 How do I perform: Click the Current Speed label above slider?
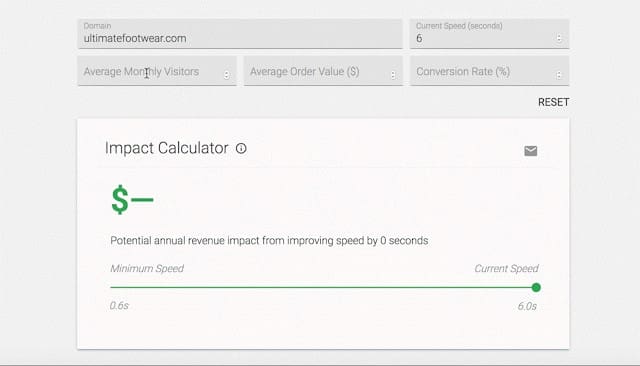[506, 268]
